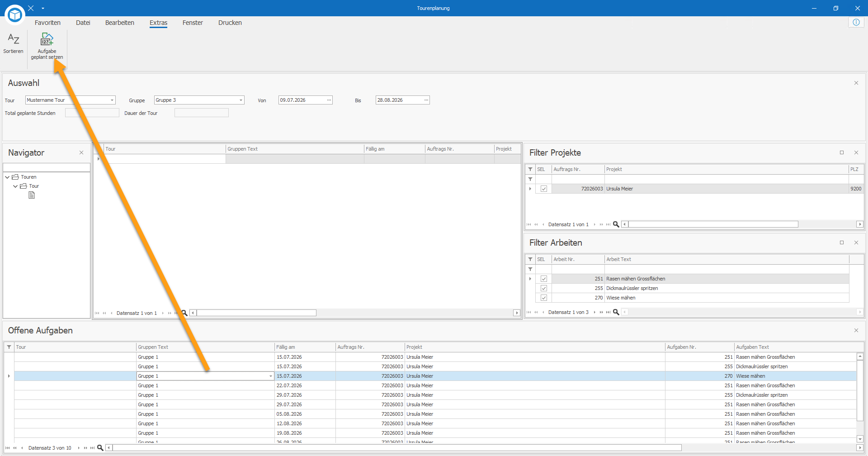Expand the row indicator for order 72026003 in Filter Projekte
The width and height of the screenshot is (868, 456).
tap(530, 189)
